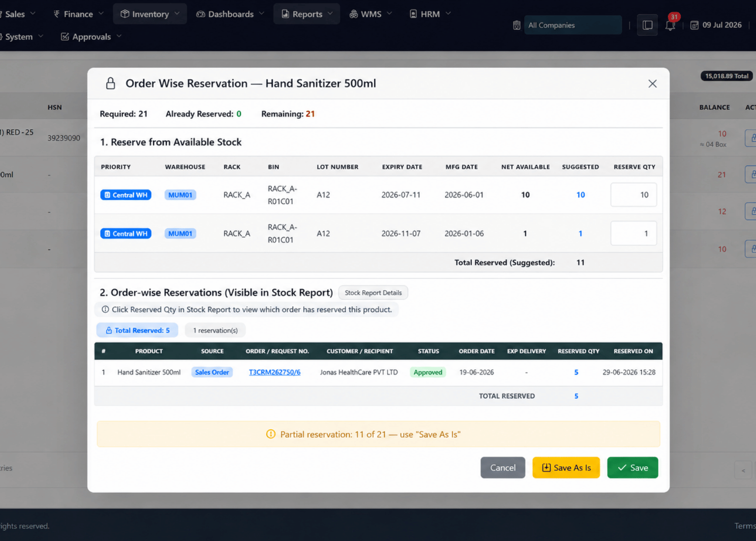The height and width of the screenshot is (541, 756).
Task: Click the 15,018.89 Total badge in background
Action: [x=726, y=76]
